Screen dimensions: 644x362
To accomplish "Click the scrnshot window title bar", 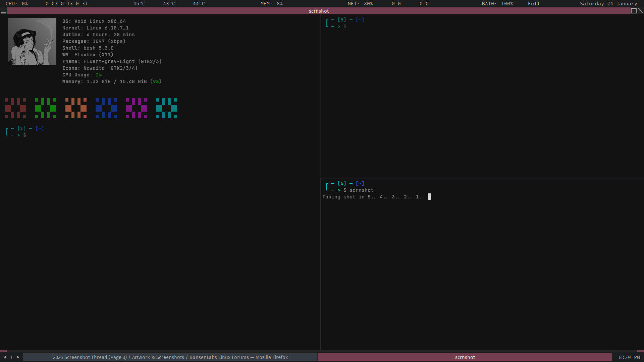I will coord(319,11).
